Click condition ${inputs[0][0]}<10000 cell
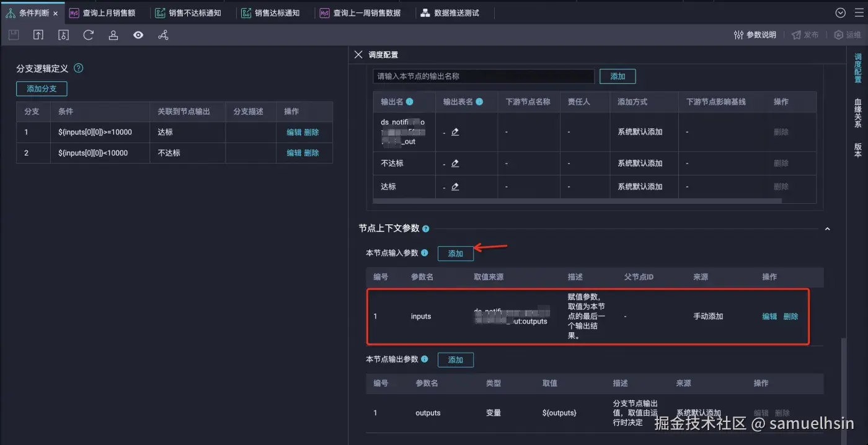Image resolution: width=868 pixels, height=445 pixels. point(93,153)
